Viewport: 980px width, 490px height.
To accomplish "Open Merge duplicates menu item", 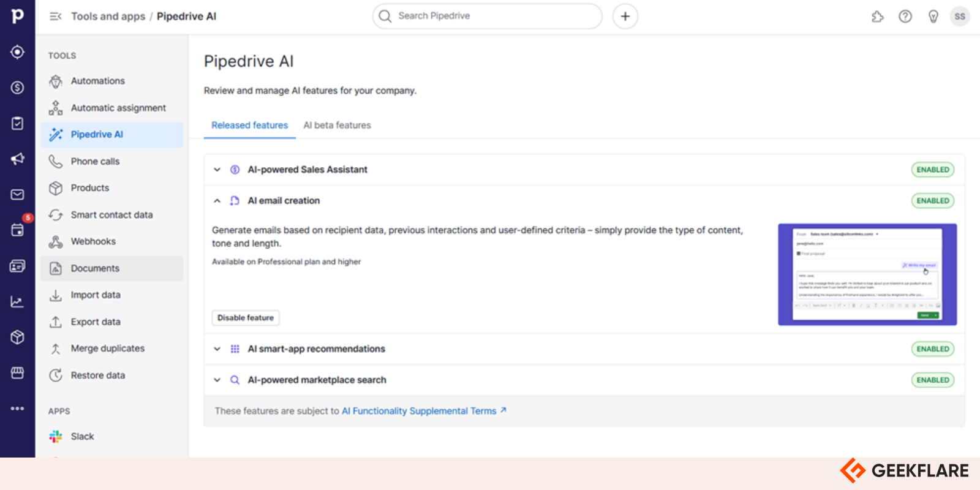I will coord(112,349).
